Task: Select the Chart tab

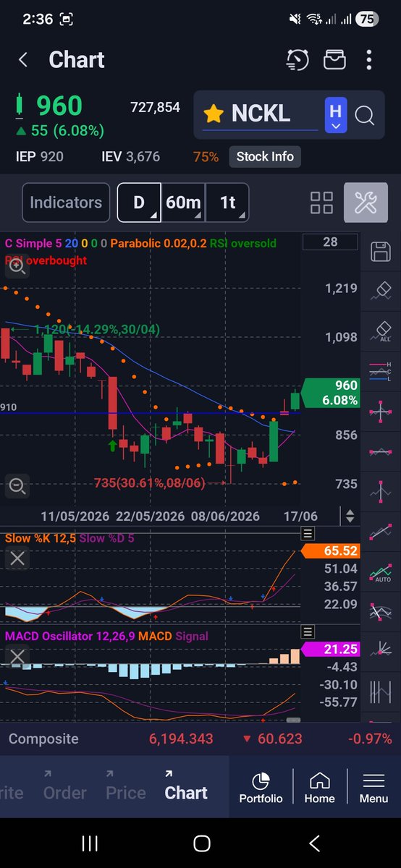Action: (x=186, y=792)
